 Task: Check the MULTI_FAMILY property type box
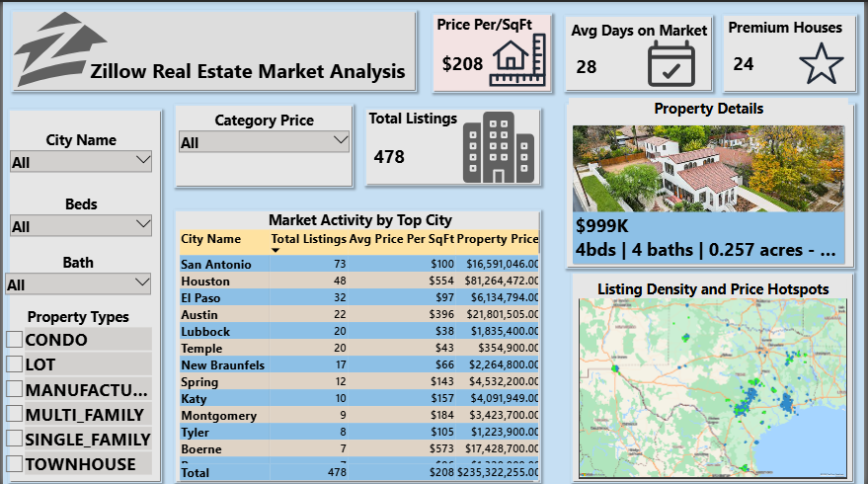[x=15, y=414]
